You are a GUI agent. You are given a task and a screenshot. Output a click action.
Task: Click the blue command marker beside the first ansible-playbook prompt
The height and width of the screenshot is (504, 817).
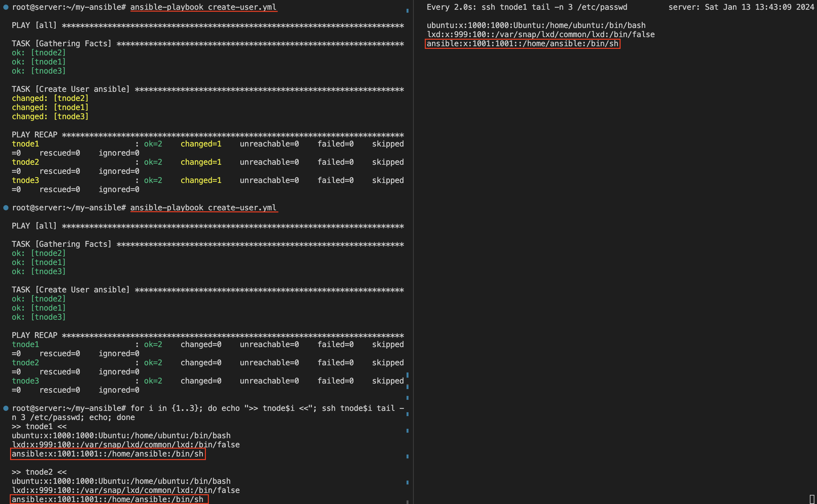click(x=6, y=7)
